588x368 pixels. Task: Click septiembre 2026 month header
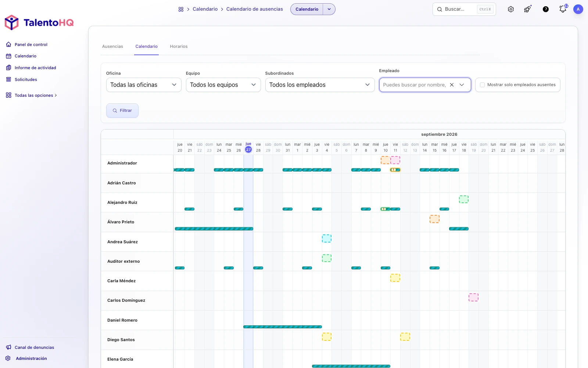pyautogui.click(x=439, y=134)
